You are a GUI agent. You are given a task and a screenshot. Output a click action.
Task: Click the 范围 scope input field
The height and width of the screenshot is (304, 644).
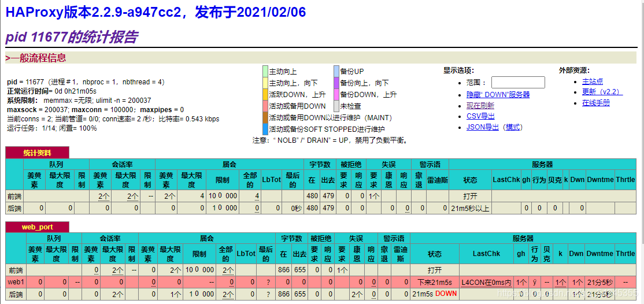point(518,83)
